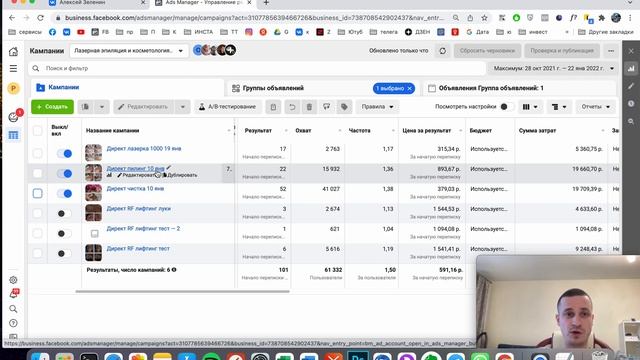This screenshot has width=640, height=360.
Task: Open the edit pencil icon in right panel
Action: click(x=631, y=86)
